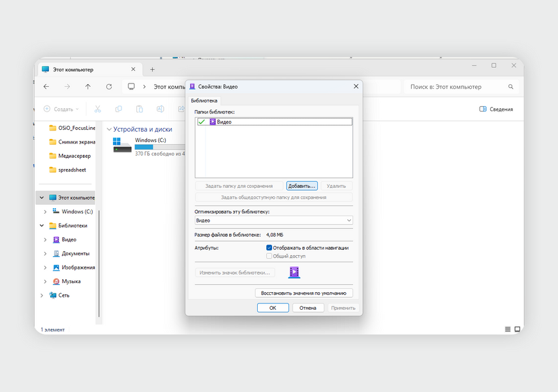Click the Удалить button
This screenshot has width=558, height=392.
[336, 186]
